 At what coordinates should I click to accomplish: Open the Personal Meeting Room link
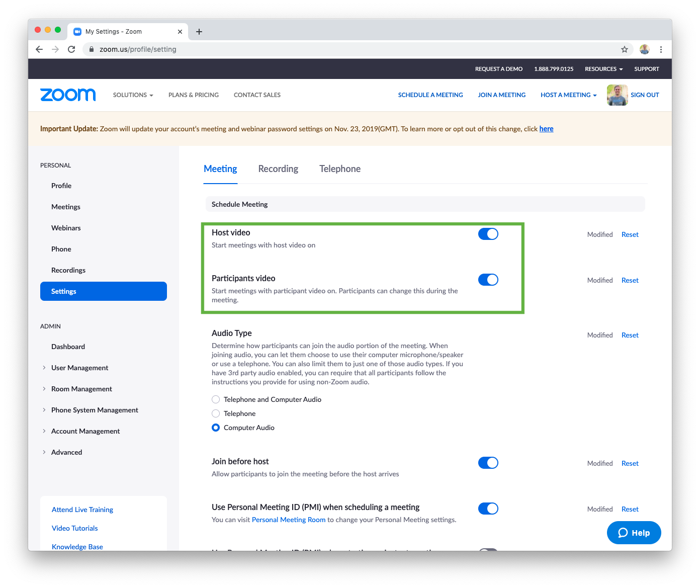pos(289,520)
